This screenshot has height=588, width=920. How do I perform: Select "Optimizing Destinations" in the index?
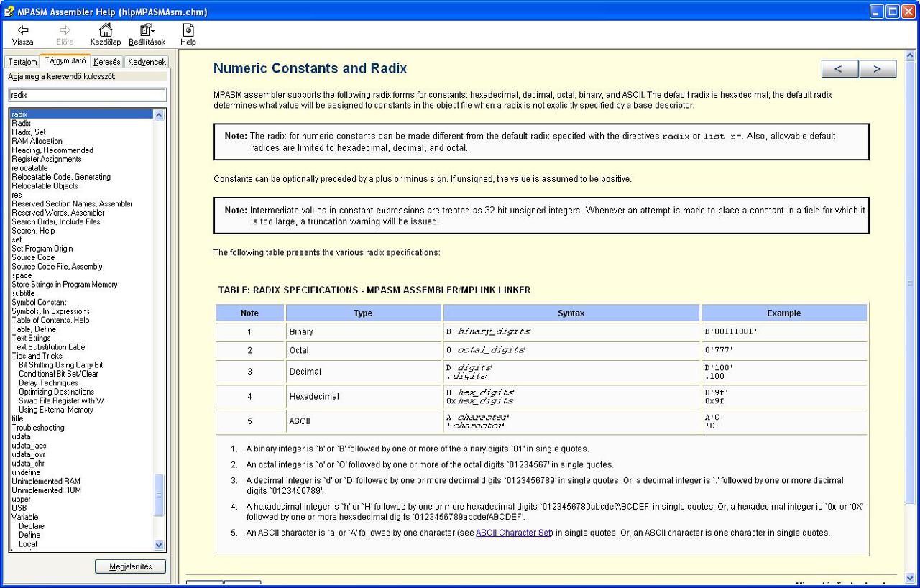tap(56, 392)
